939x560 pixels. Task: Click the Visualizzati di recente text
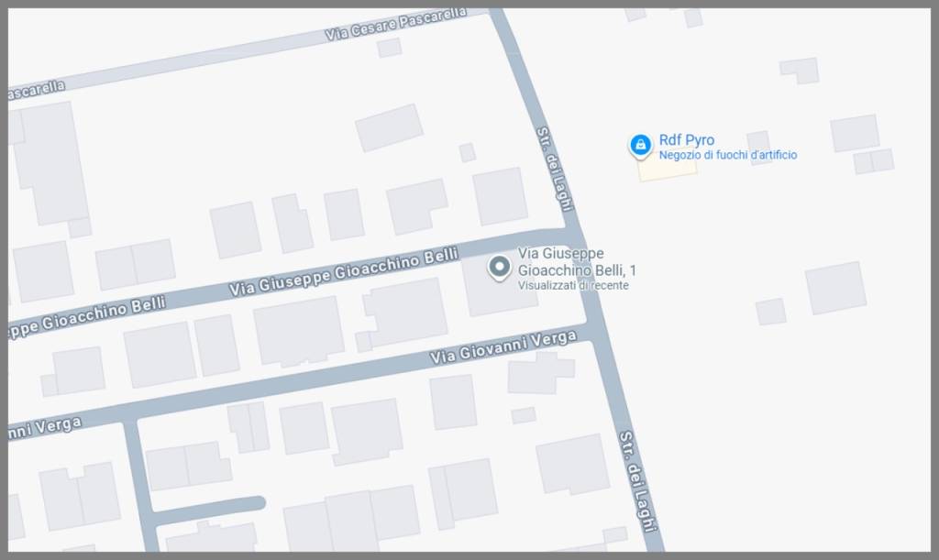coord(573,285)
